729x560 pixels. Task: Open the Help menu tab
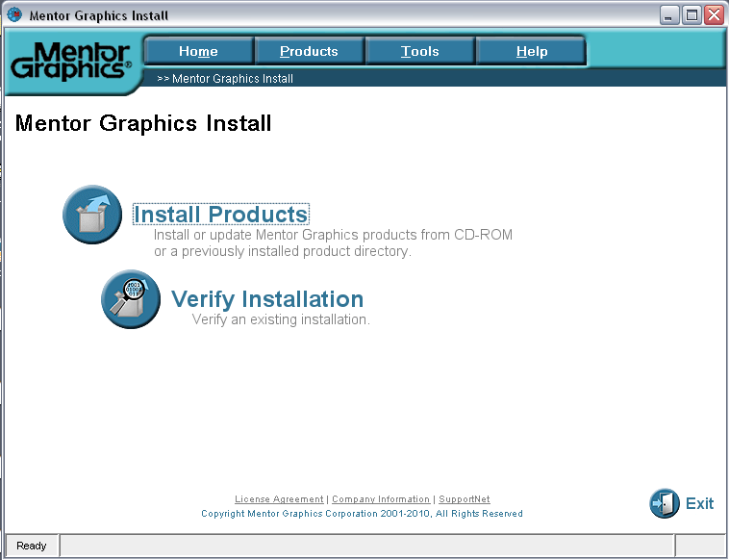[x=532, y=51]
